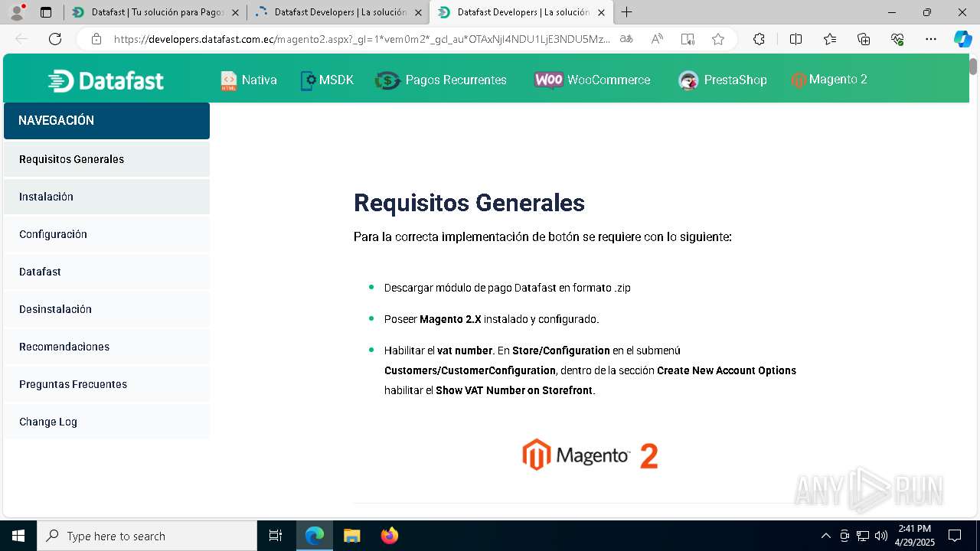Close the active Datafast Developers tab
The height and width of the screenshot is (551, 980).
tap(601, 13)
